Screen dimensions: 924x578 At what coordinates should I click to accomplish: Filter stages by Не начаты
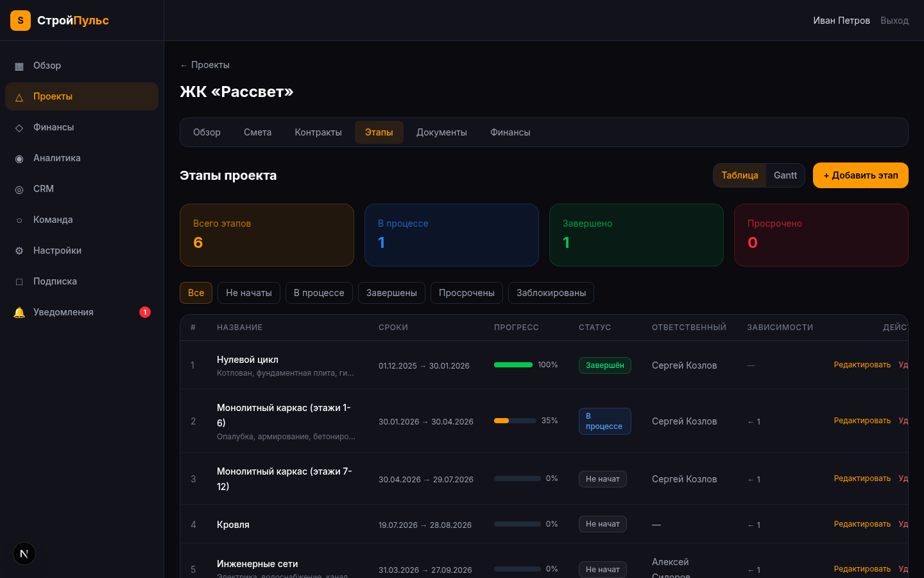248,293
